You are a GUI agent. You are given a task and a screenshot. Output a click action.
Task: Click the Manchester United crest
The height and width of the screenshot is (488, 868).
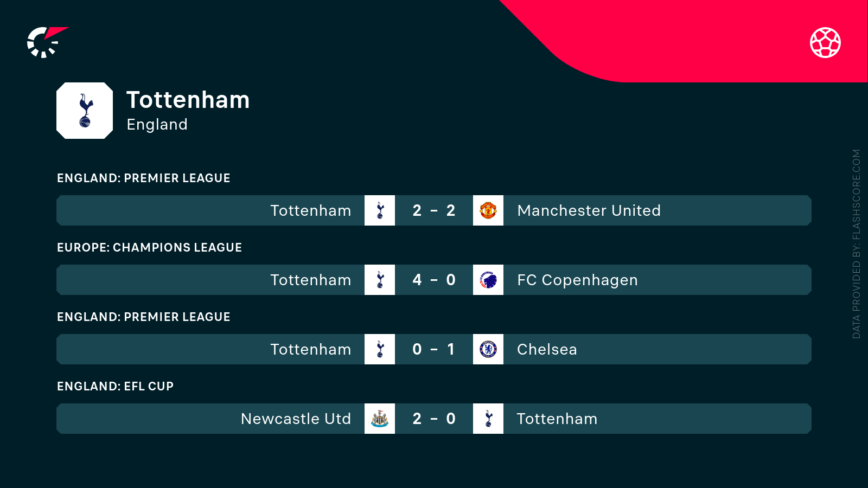click(x=488, y=210)
